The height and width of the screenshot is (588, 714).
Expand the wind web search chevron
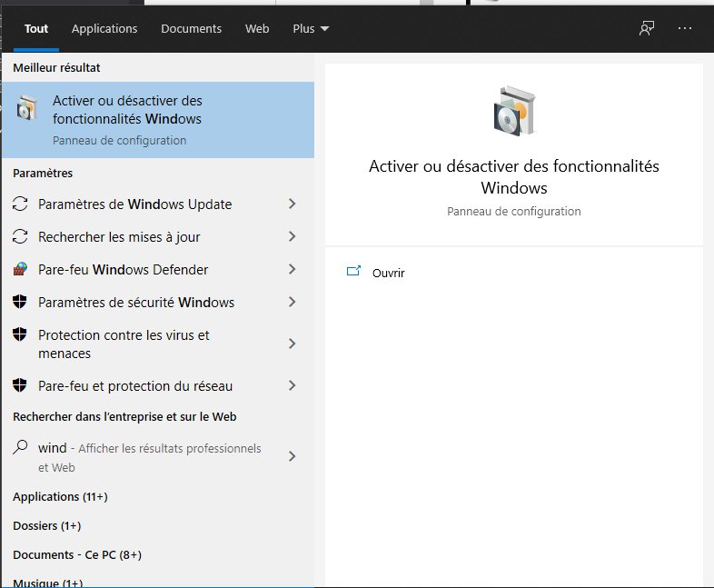click(293, 456)
